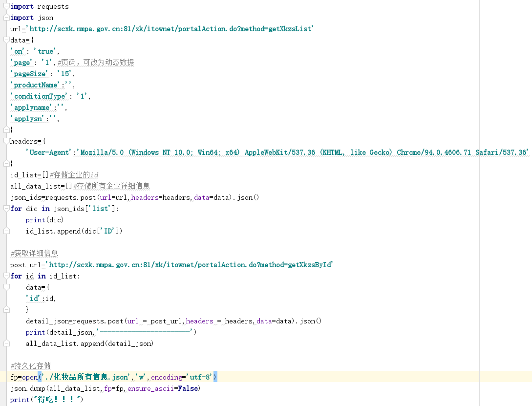
Task: Click the "'id':id," dictionary entry
Action: (41, 299)
